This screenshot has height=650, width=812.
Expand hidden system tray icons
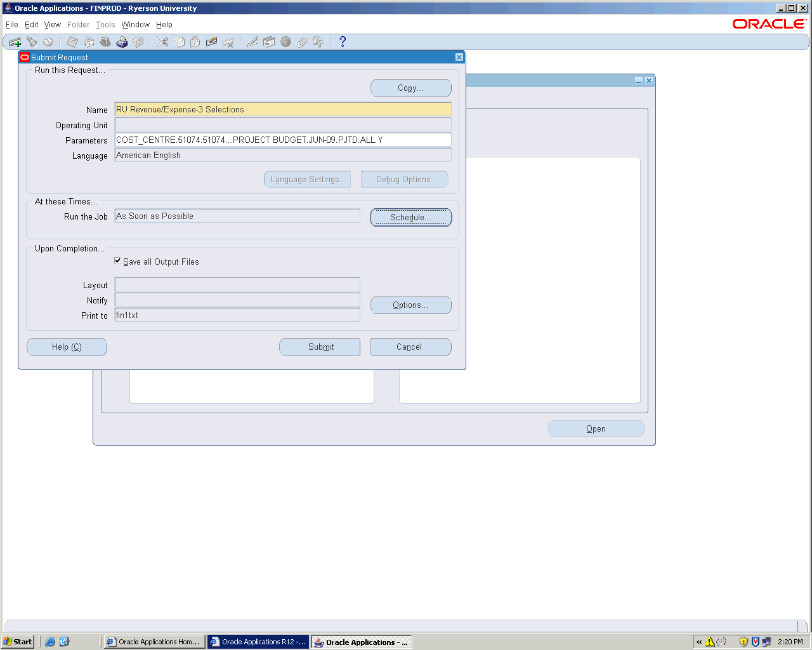pyautogui.click(x=699, y=642)
